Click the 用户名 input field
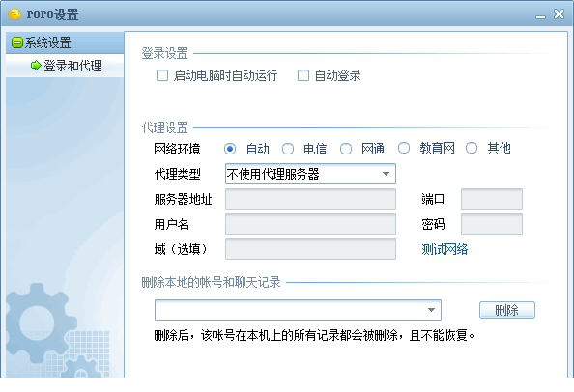Image resolution: width=574 pixels, height=392 pixels. tap(310, 224)
